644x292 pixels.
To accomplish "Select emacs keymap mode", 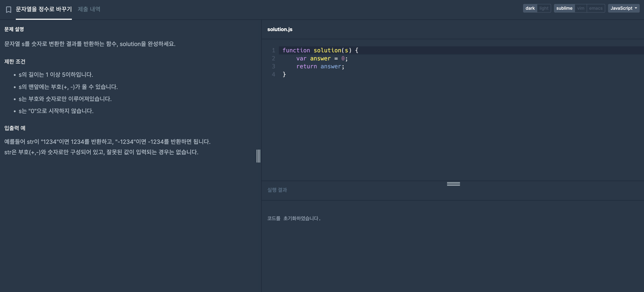I will (595, 8).
